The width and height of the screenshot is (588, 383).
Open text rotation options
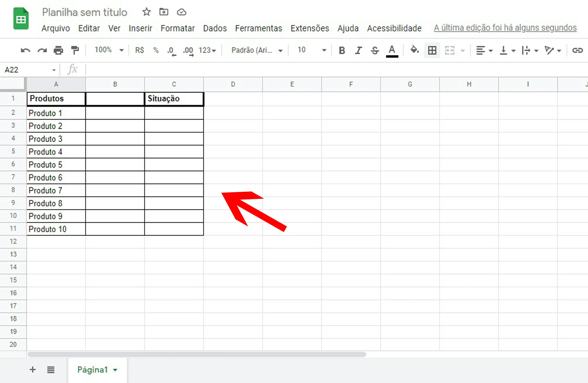coord(553,50)
